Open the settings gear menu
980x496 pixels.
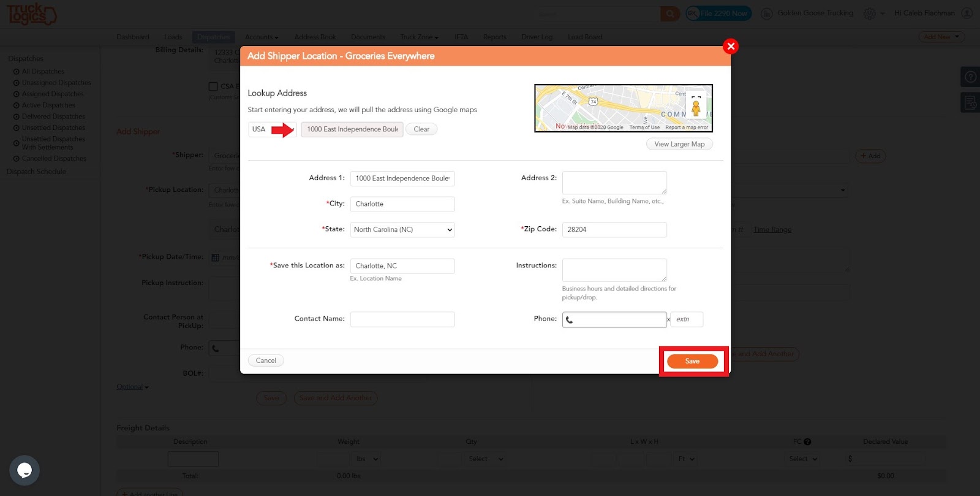(869, 13)
